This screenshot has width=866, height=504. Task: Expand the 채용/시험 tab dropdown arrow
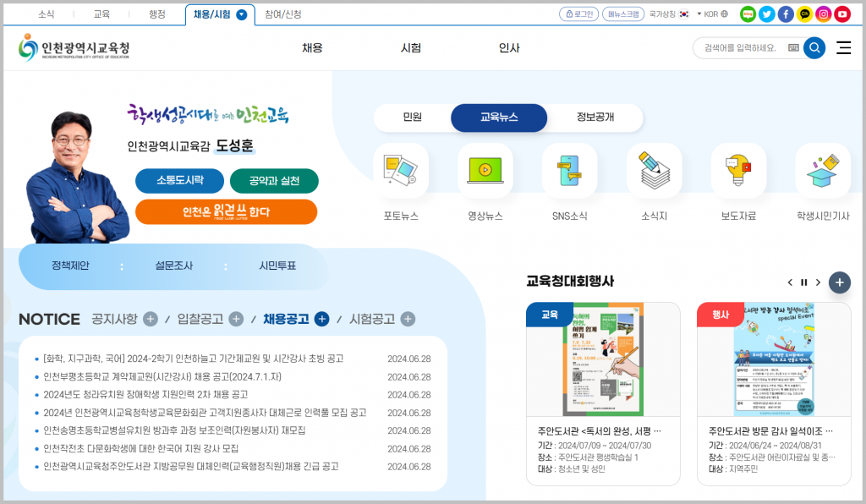[x=241, y=15]
